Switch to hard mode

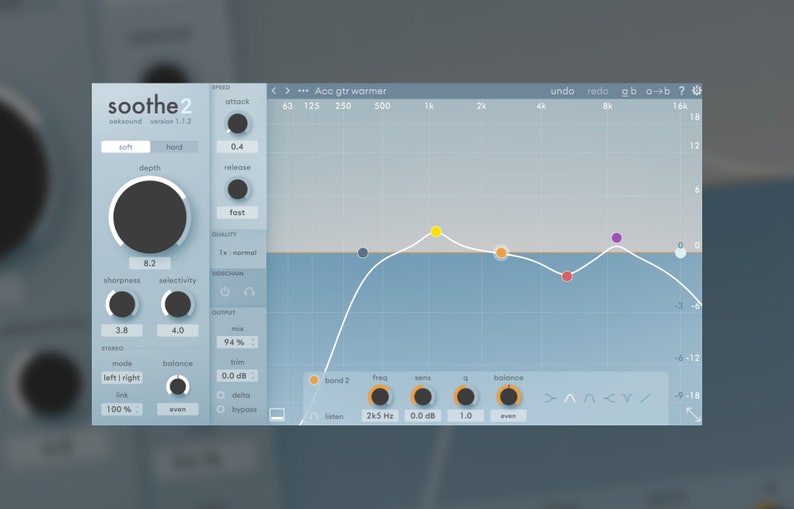click(174, 147)
